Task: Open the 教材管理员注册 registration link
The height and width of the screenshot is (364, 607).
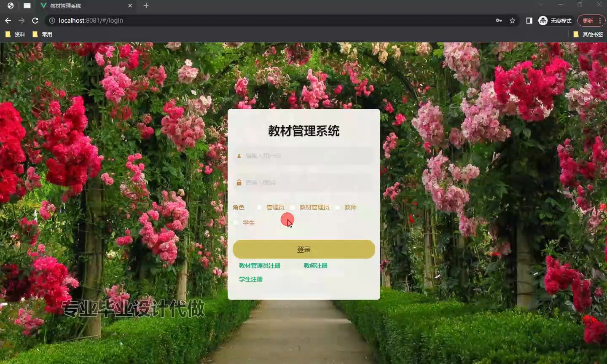Action: pos(260,265)
